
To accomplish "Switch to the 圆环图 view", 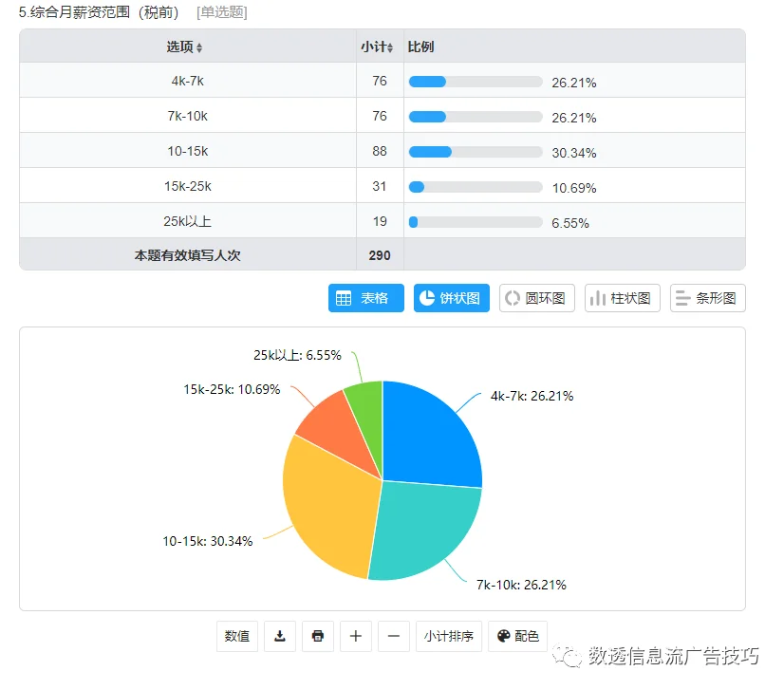I will tap(537, 298).
